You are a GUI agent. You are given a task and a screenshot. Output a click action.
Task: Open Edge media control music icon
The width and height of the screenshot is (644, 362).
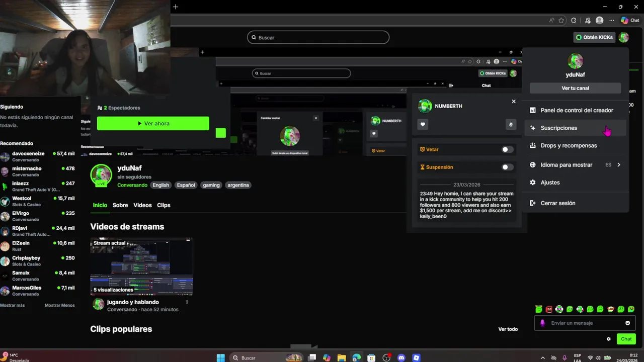(x=587, y=21)
